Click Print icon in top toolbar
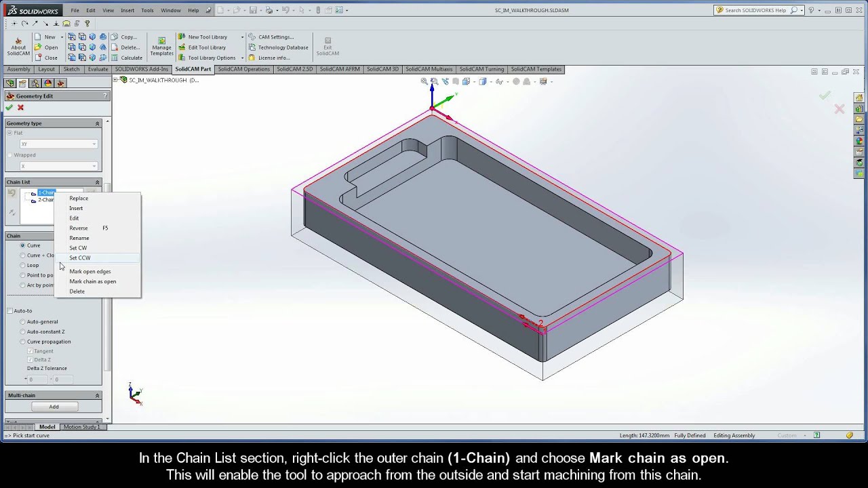This screenshot has height=488, width=868. (x=269, y=10)
